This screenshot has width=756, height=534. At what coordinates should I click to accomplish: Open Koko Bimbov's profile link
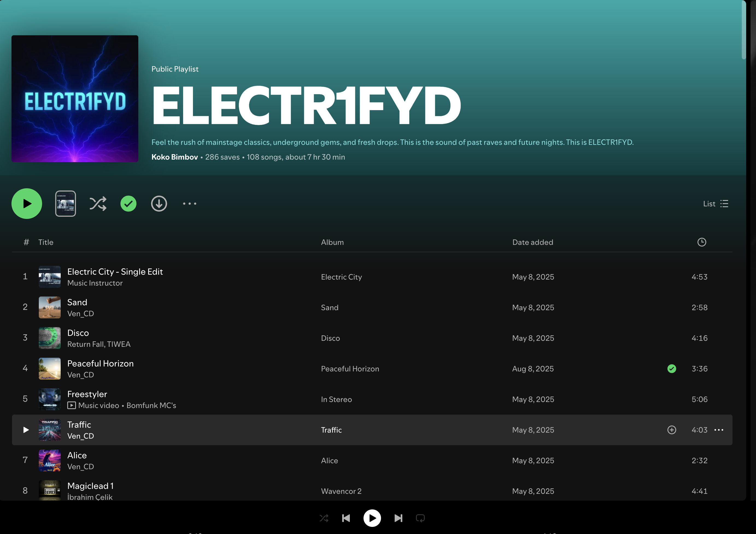(x=174, y=157)
